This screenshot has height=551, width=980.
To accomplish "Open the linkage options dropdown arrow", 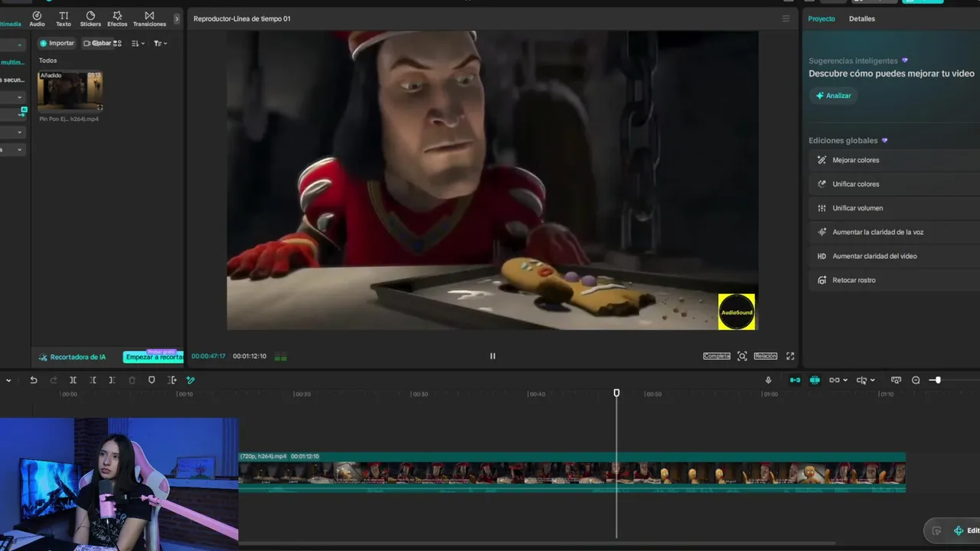I will coord(844,380).
